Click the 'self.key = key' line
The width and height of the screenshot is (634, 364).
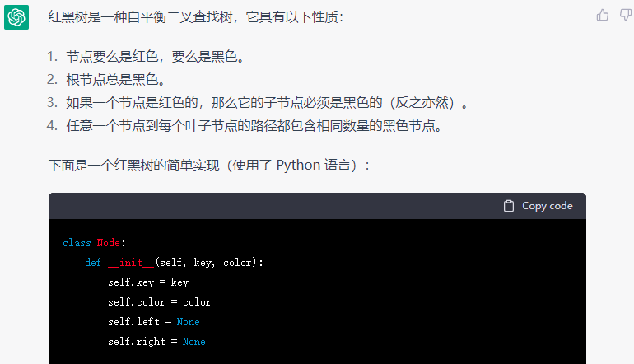pyautogui.click(x=148, y=282)
